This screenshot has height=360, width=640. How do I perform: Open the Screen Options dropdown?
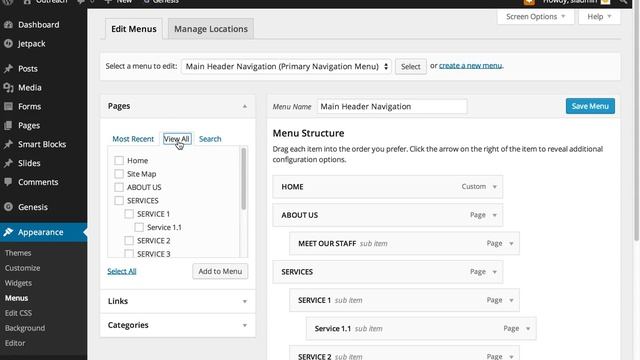click(x=536, y=17)
